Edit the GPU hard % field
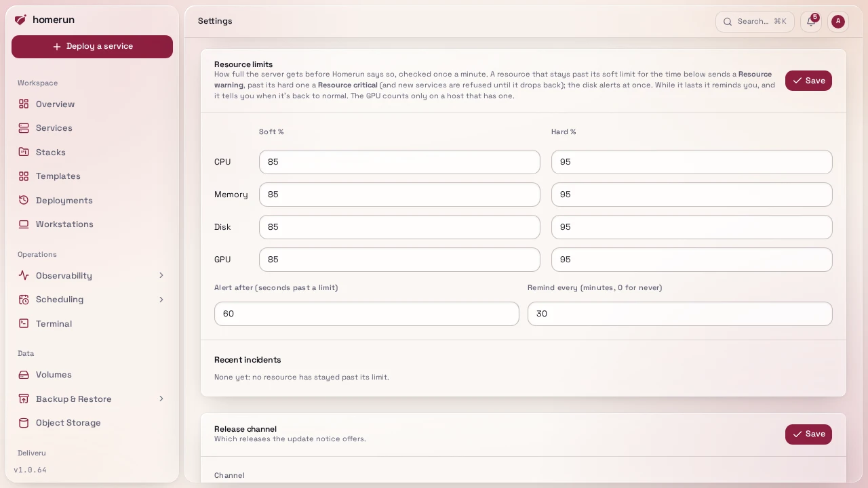The height and width of the screenshot is (488, 868). (692, 260)
